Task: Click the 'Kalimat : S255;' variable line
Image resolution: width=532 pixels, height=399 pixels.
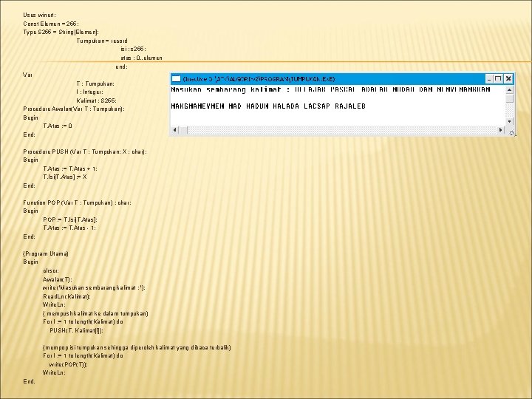Action: (96, 100)
